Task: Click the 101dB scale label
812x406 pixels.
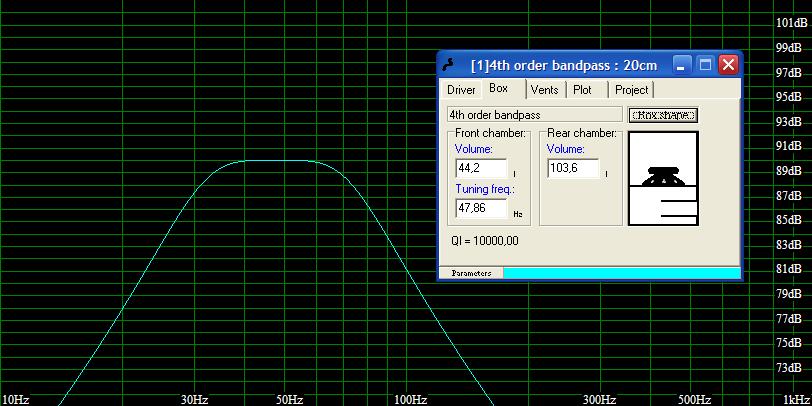Action: coord(791,23)
